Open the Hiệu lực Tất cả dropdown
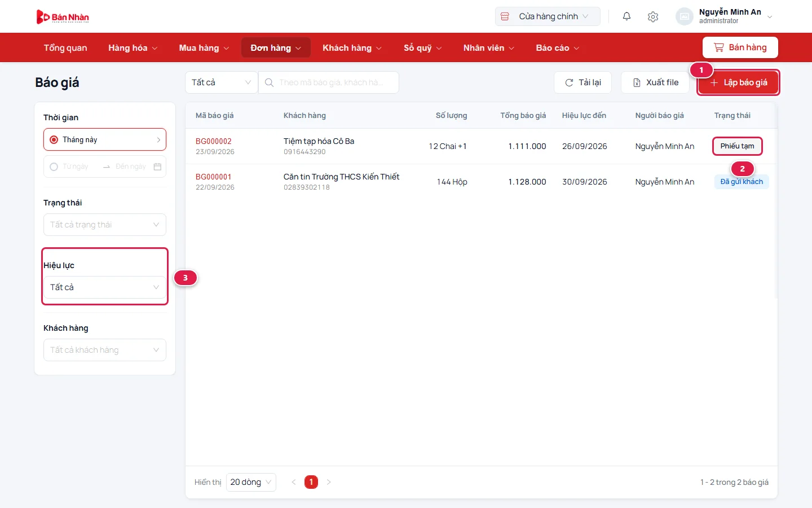Image resolution: width=812 pixels, height=508 pixels. [x=105, y=287]
